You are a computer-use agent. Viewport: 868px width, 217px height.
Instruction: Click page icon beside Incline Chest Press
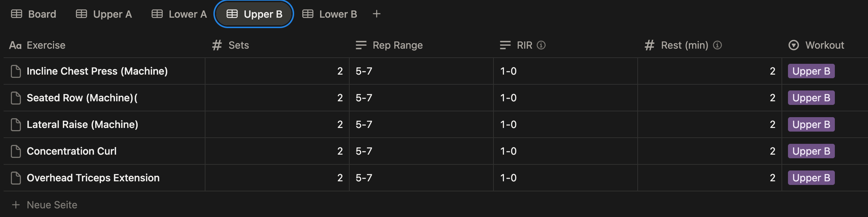[16, 71]
